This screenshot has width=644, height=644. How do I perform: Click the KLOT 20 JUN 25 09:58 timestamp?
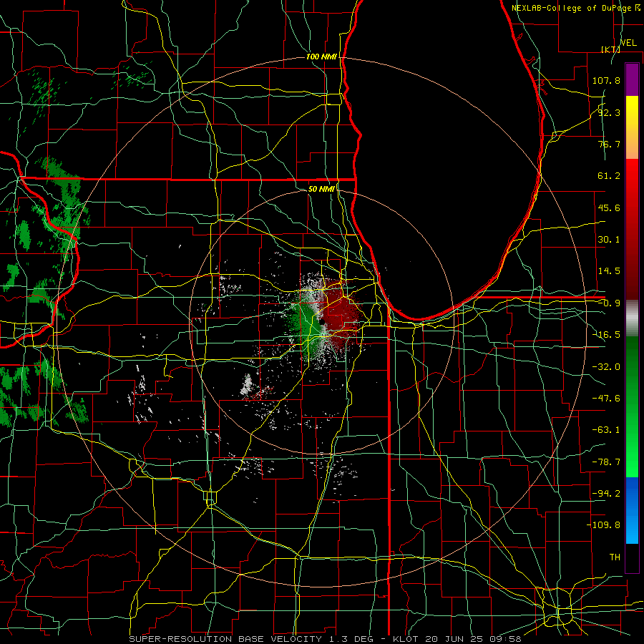(x=457, y=639)
